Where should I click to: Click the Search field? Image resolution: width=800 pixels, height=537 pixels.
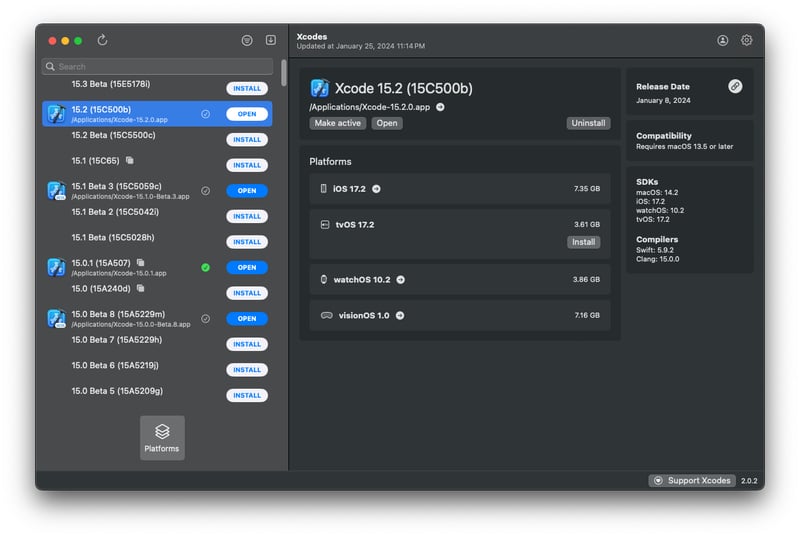(157, 66)
